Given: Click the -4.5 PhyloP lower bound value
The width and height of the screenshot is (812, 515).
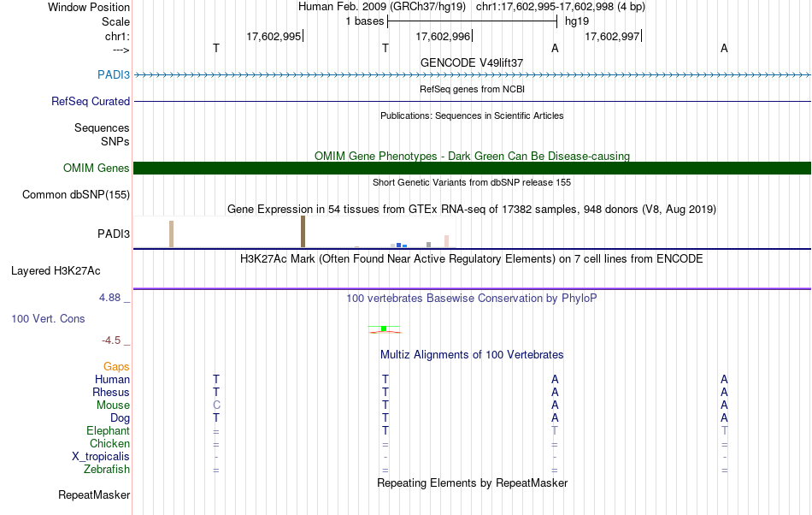Looking at the screenshot, I should tap(111, 340).
